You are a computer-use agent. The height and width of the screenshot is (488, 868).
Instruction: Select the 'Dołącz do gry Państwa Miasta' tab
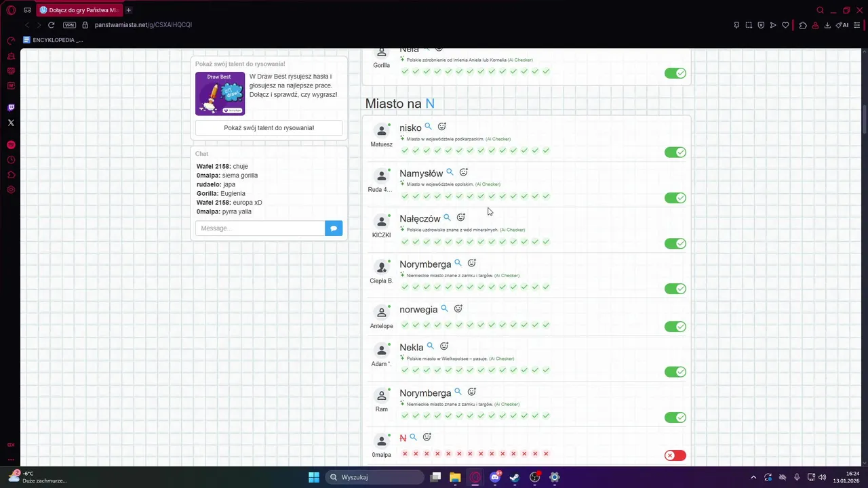(x=79, y=10)
